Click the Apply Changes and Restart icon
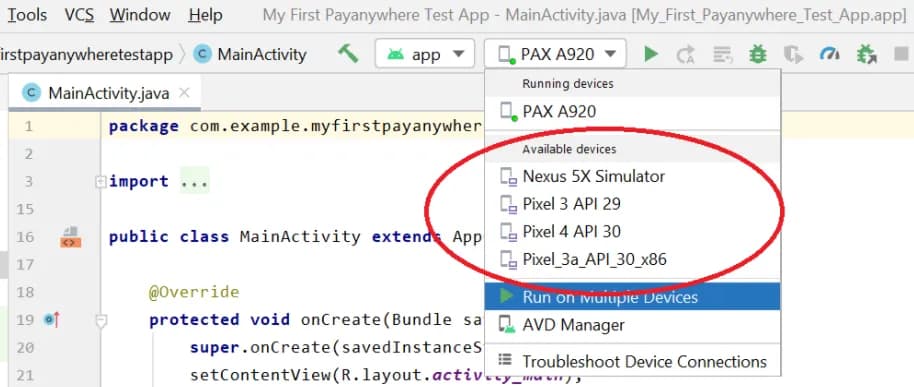Image resolution: width=914 pixels, height=387 pixels. point(686,54)
